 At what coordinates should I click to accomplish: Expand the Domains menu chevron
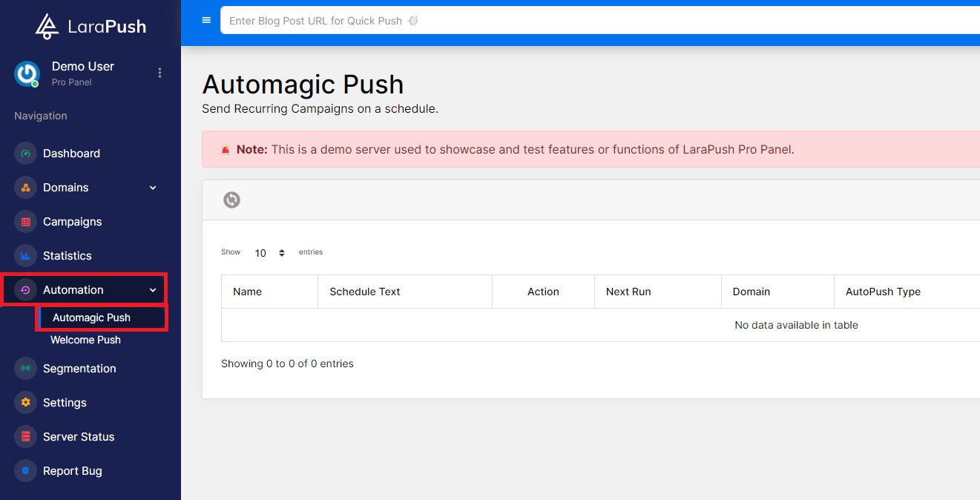pos(152,187)
